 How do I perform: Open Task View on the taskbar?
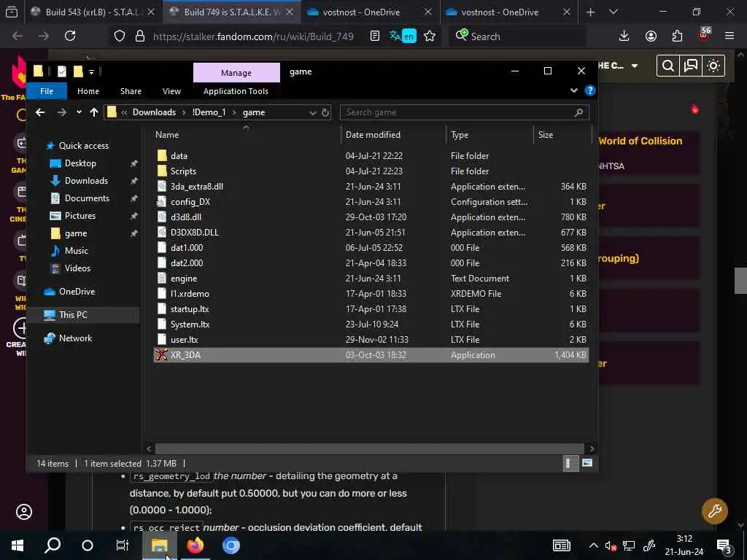pyautogui.click(x=123, y=545)
